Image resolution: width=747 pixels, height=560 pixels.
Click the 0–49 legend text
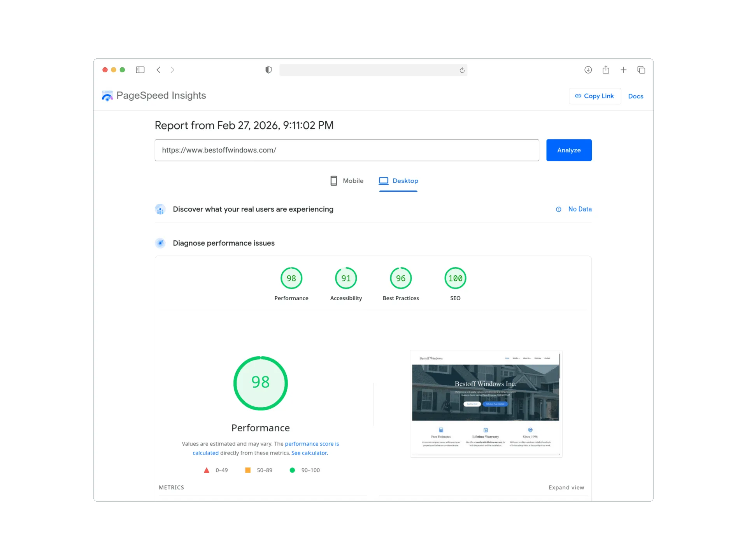pos(222,470)
